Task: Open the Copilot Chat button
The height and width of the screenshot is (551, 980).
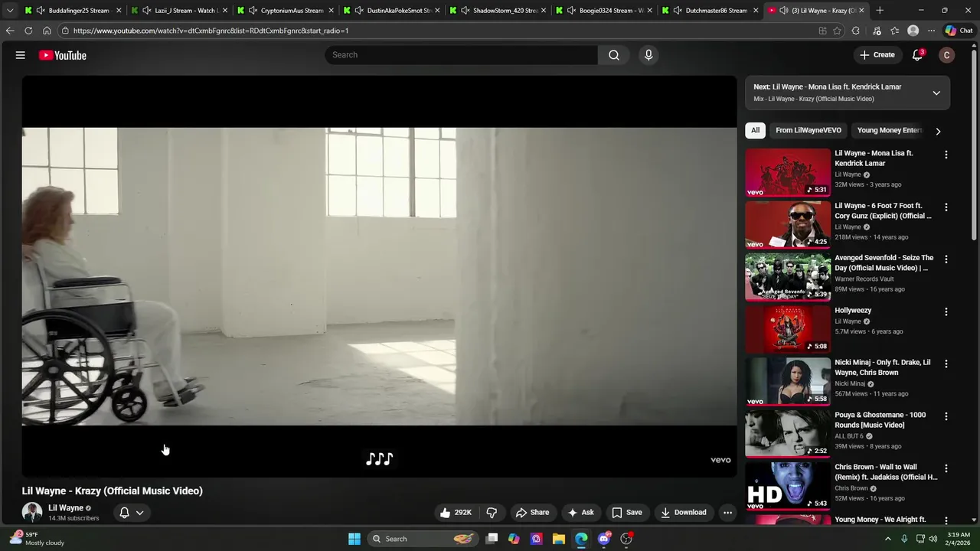Action: pyautogui.click(x=959, y=31)
